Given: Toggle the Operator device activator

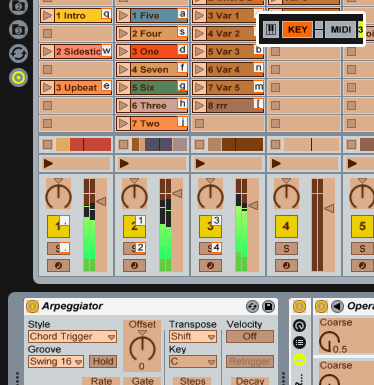Looking at the screenshot, I should [x=321, y=306].
